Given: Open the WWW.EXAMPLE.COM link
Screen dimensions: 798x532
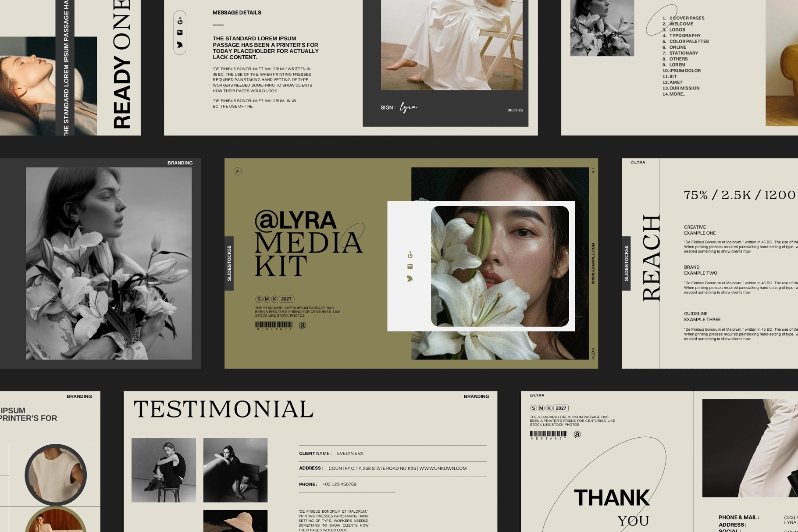Looking at the screenshot, I should [593, 263].
